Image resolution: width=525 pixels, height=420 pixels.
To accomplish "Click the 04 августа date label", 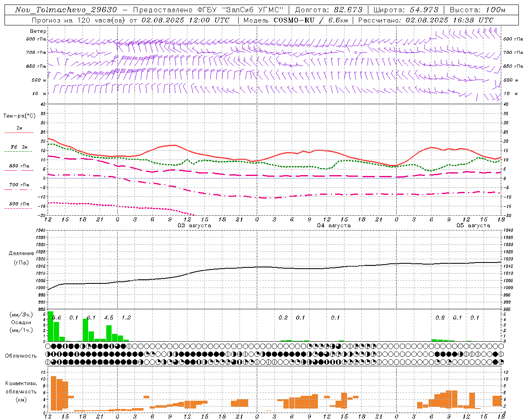I will pyautogui.click(x=334, y=226).
